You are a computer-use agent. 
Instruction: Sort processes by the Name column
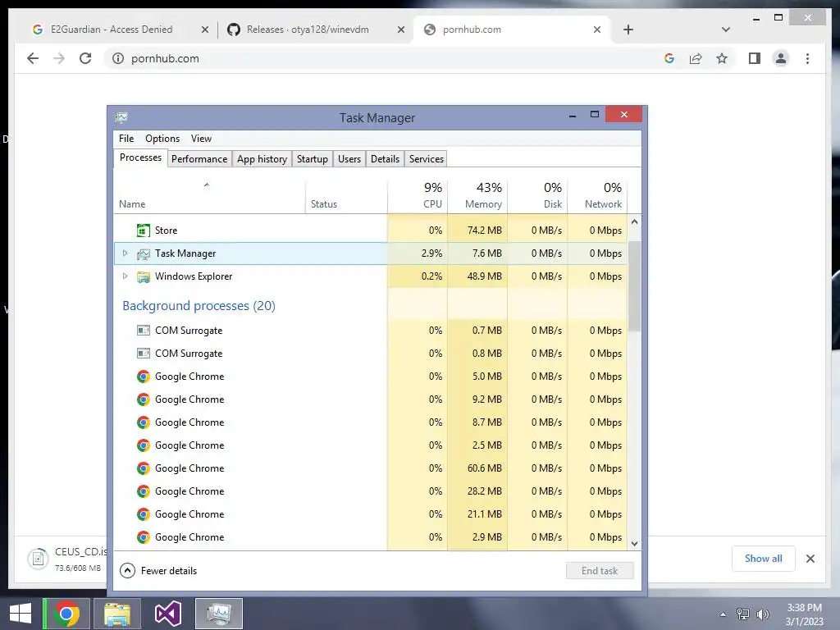(209, 195)
